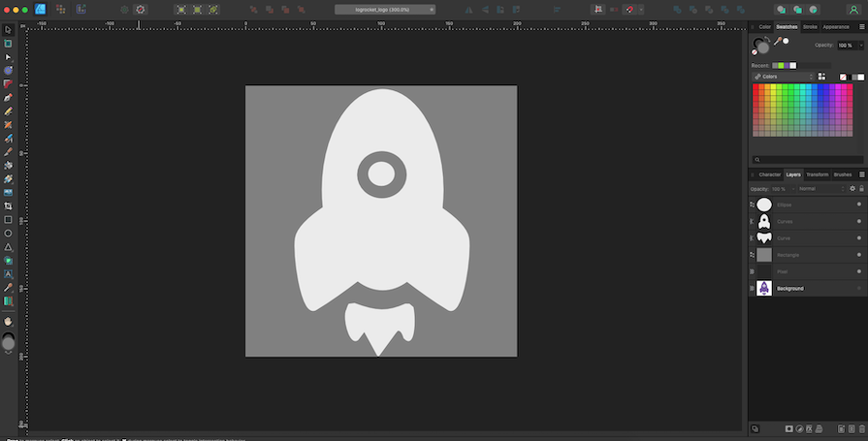This screenshot has height=441, width=868.
Task: Toggle visibility of the Rectangle layer
Action: tap(858, 255)
